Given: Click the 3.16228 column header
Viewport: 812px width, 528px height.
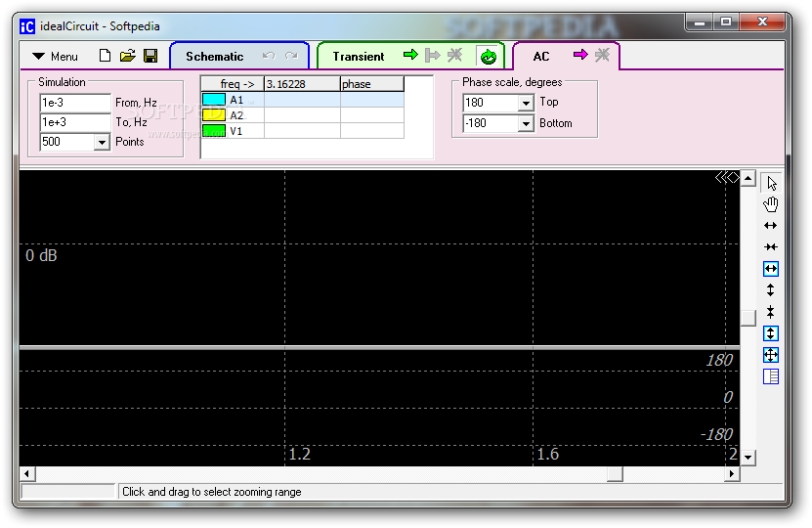Looking at the screenshot, I should click(x=302, y=84).
